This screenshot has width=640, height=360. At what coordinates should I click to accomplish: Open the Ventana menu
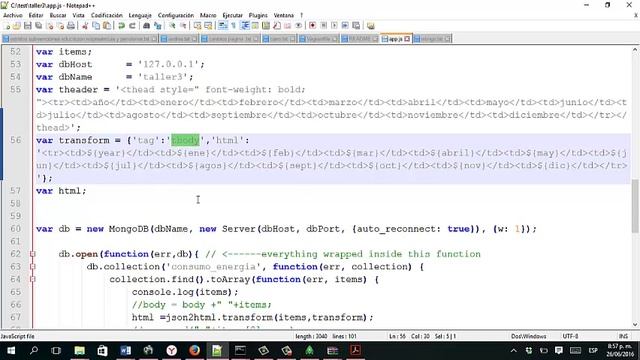(x=284, y=15)
